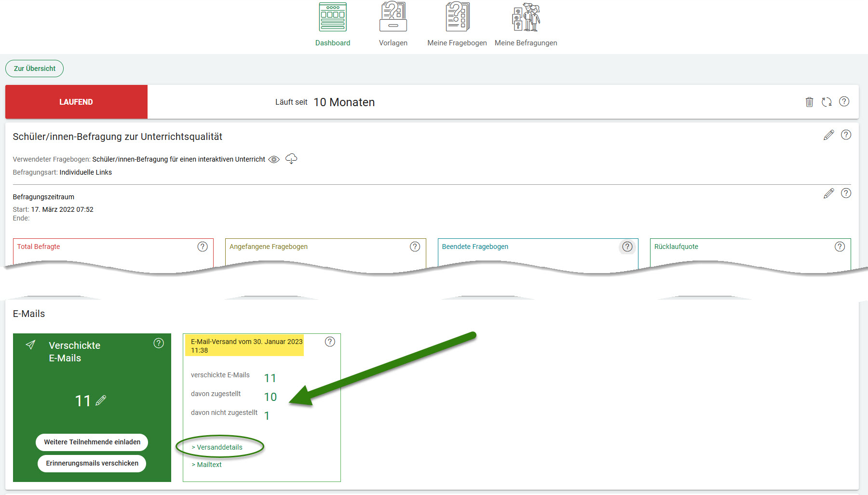Open the Vorlagen templates icon
Screen dimensions: 868x495
(393, 17)
